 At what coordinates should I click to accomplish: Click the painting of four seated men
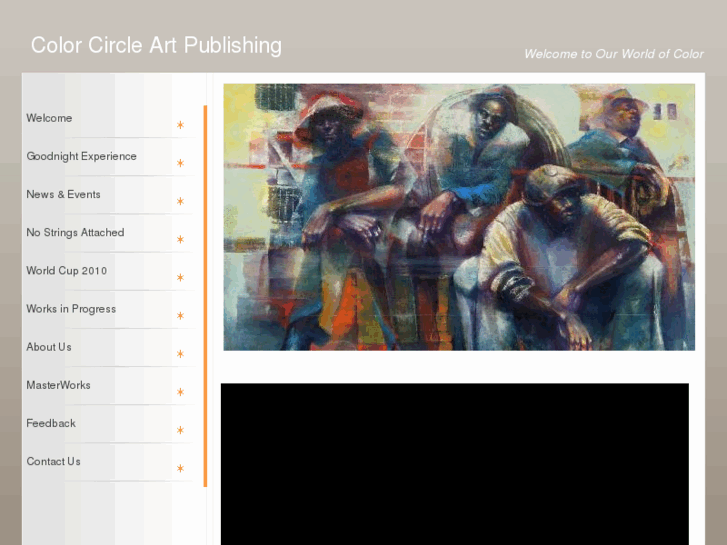[x=459, y=217]
